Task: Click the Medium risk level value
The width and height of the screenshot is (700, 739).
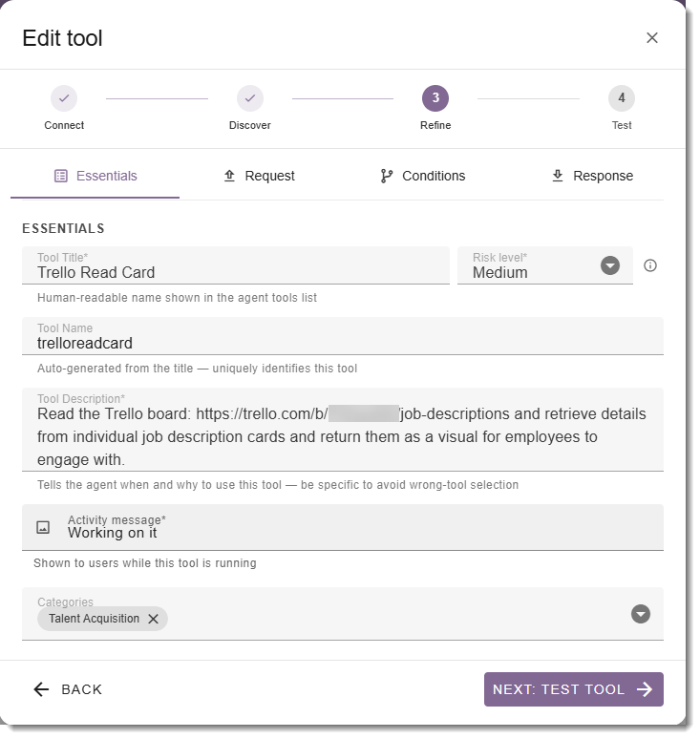Action: (500, 273)
